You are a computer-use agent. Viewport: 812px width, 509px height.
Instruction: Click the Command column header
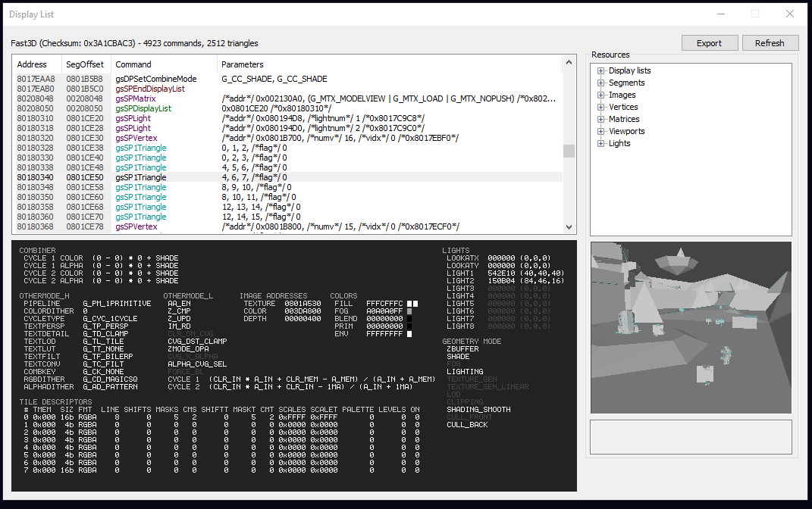point(133,64)
